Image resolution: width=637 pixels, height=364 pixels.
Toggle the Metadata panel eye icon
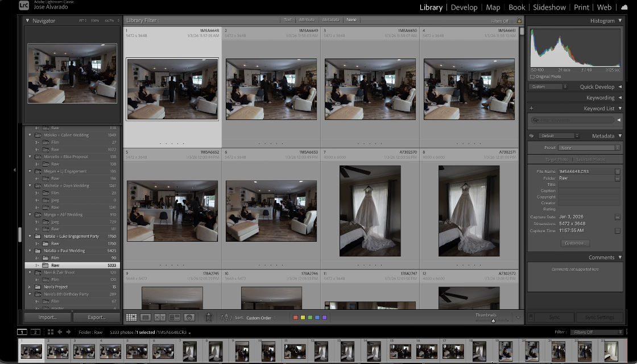[532, 136]
